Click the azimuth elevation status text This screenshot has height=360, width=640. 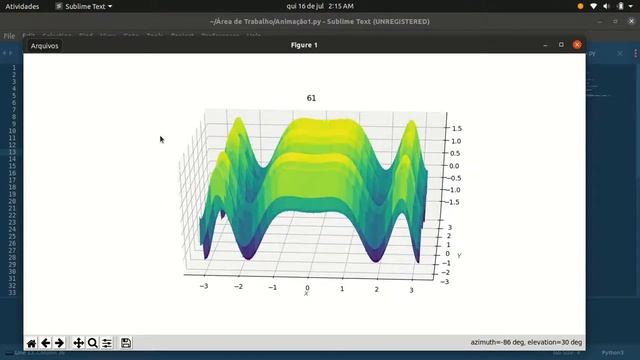point(526,342)
